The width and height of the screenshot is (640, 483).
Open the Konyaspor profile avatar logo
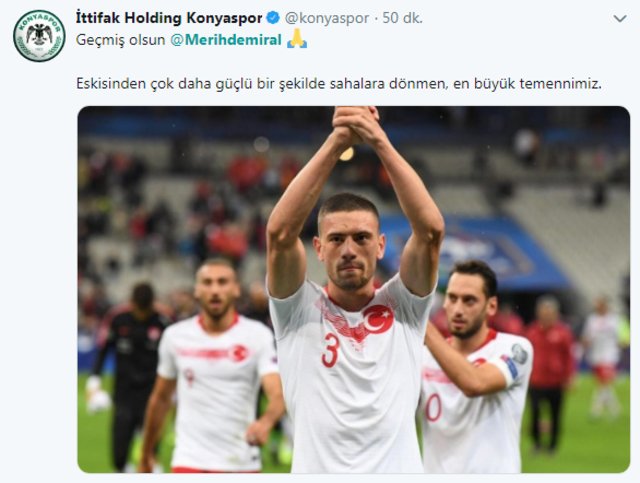(39, 36)
